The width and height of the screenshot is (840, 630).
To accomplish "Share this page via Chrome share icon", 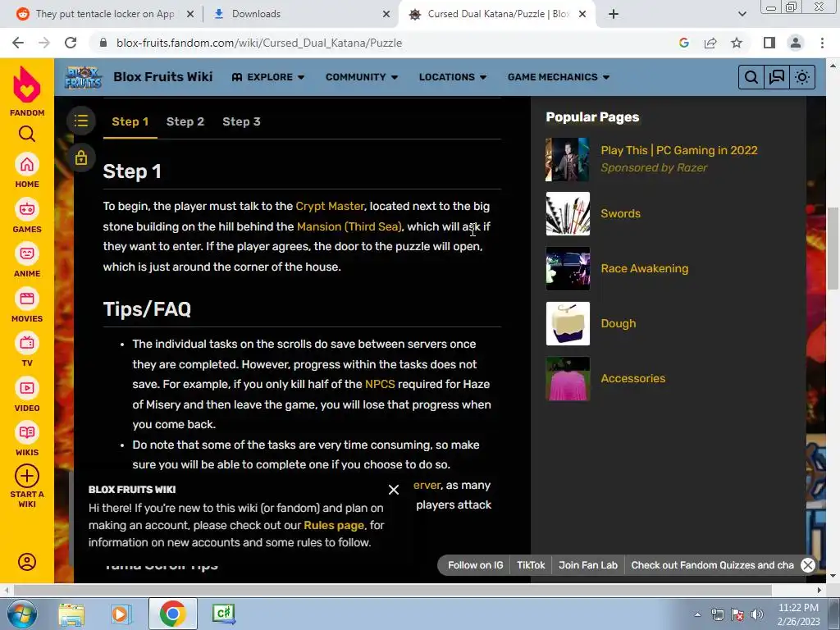I will pyautogui.click(x=710, y=43).
